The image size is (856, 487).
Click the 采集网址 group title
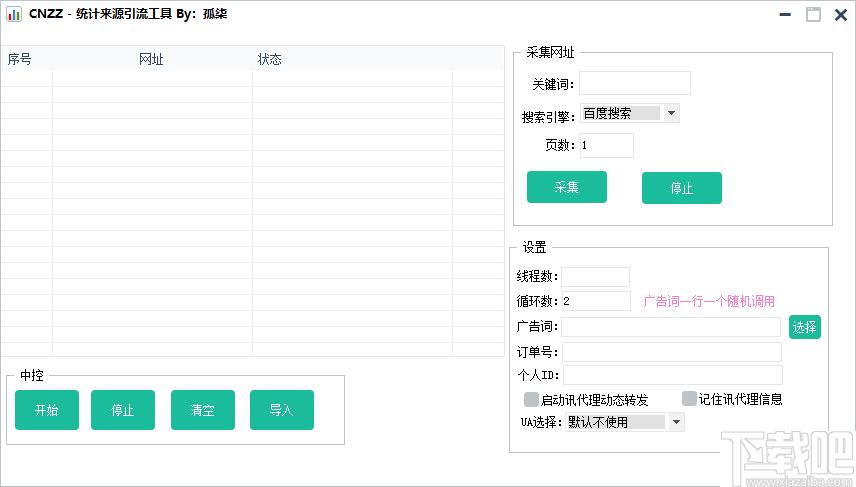click(x=550, y=52)
